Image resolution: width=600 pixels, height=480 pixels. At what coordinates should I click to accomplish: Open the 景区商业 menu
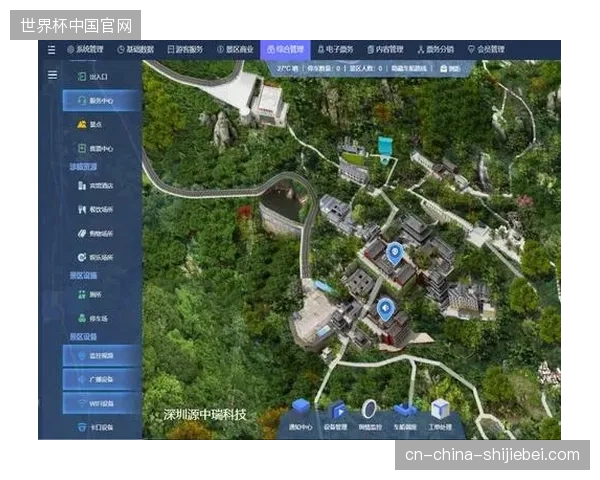coord(235,49)
